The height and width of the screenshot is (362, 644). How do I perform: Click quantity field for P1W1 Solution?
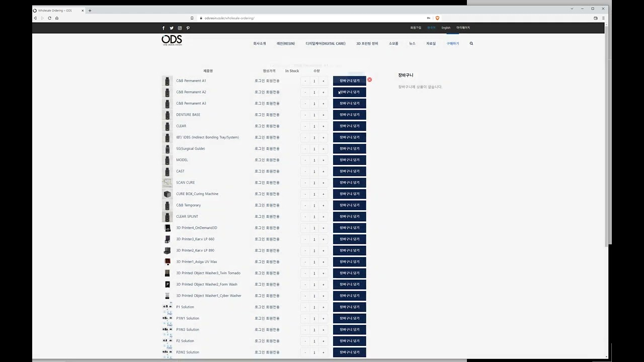coord(314,318)
